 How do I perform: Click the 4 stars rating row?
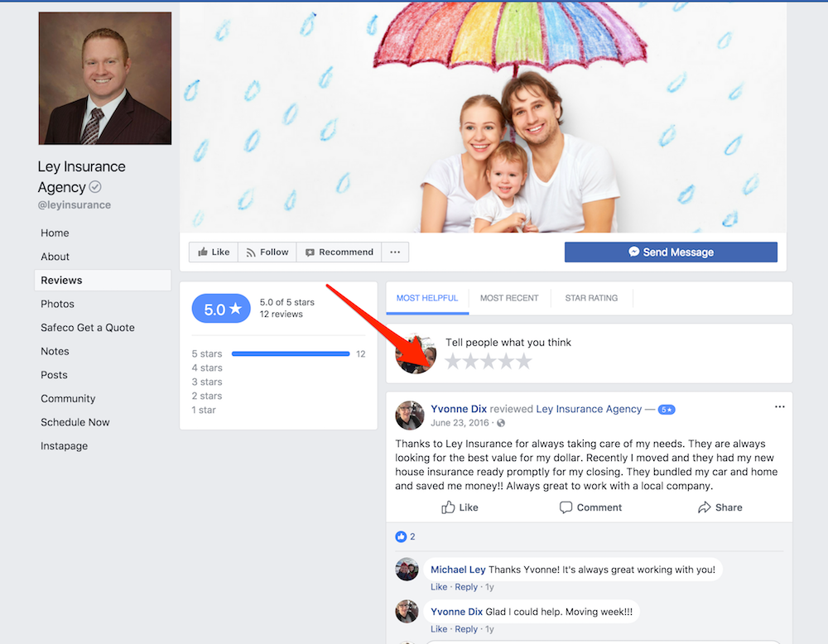coord(207,368)
